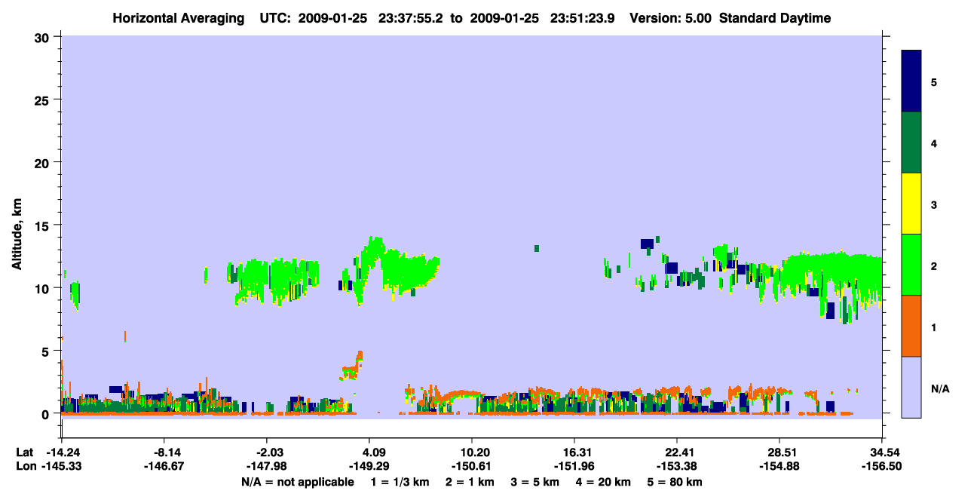This screenshot has height=503, width=980.
Task: Click legend entry '2 = 1 km'
Action: pyautogui.click(x=470, y=482)
